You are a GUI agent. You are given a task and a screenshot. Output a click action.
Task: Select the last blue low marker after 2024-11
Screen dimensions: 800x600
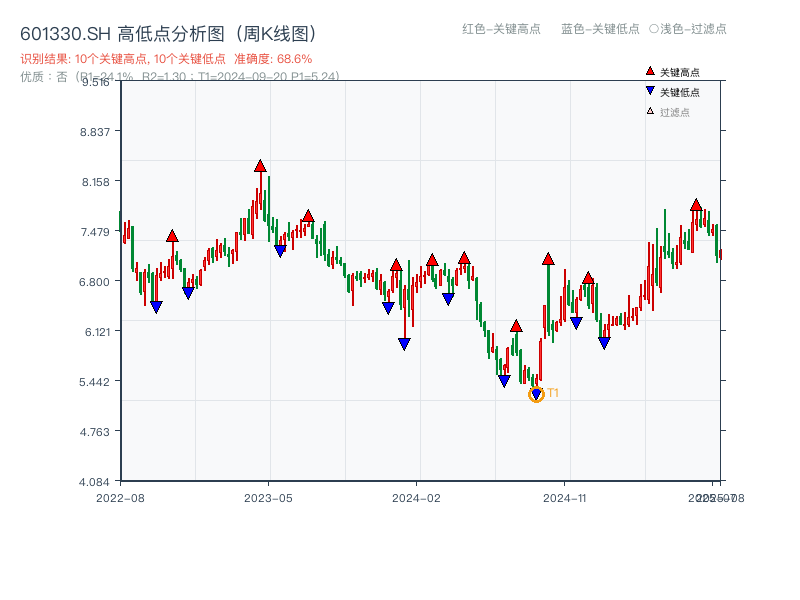pos(604,343)
